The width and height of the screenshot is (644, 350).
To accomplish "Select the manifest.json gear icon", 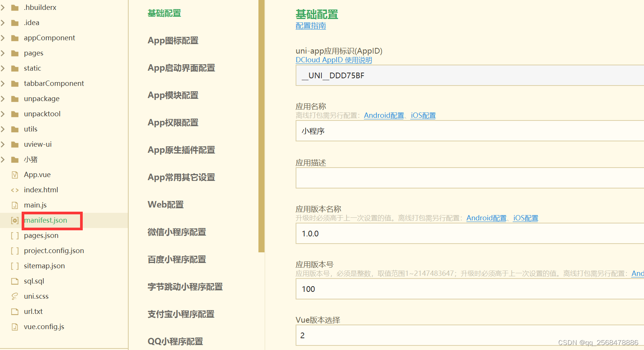I will click(x=14, y=220).
